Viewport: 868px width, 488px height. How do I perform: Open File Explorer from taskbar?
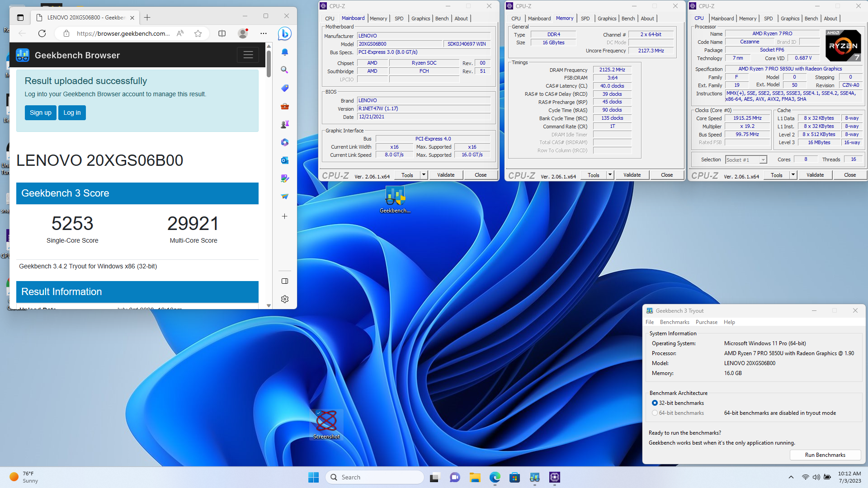coord(475,477)
